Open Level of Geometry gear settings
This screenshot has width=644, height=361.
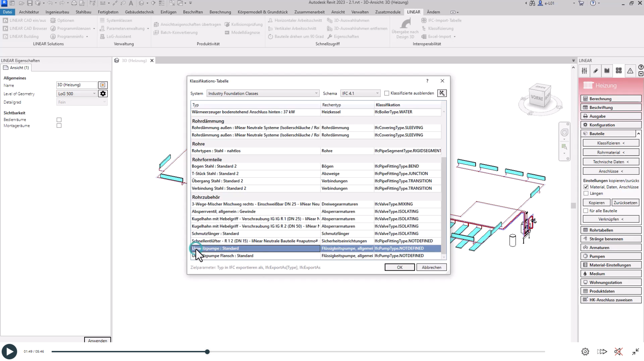click(103, 93)
